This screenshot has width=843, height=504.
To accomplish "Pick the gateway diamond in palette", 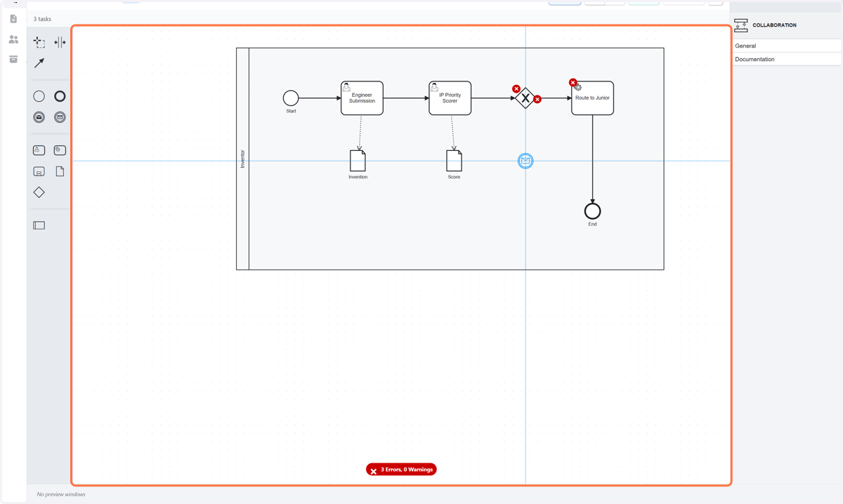I will pos(39,192).
